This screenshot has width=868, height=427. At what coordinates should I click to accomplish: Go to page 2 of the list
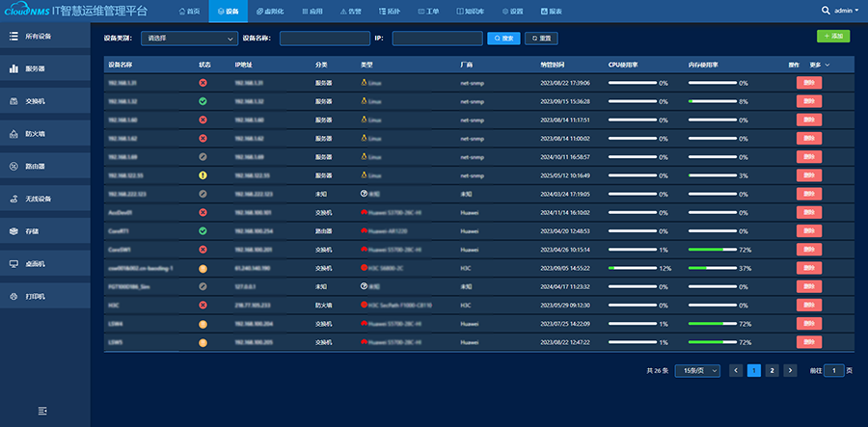click(x=773, y=370)
